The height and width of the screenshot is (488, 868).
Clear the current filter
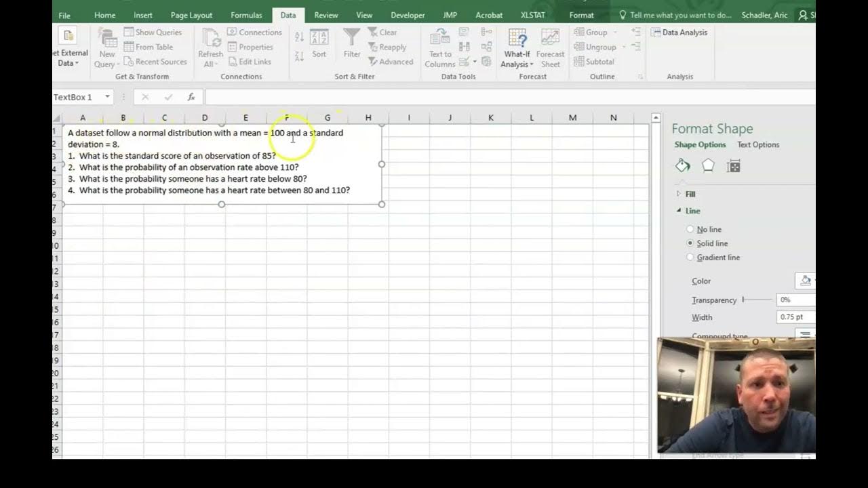coord(382,32)
